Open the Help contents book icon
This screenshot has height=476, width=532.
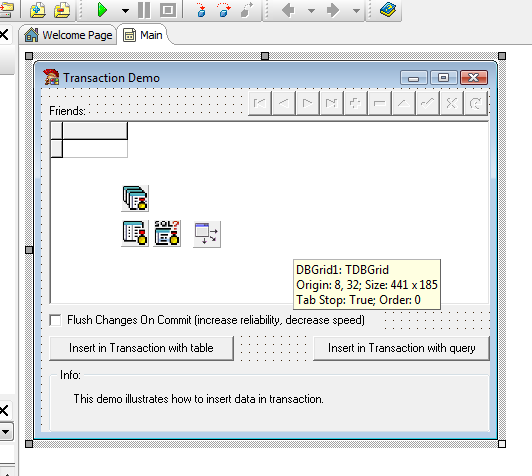click(x=388, y=10)
